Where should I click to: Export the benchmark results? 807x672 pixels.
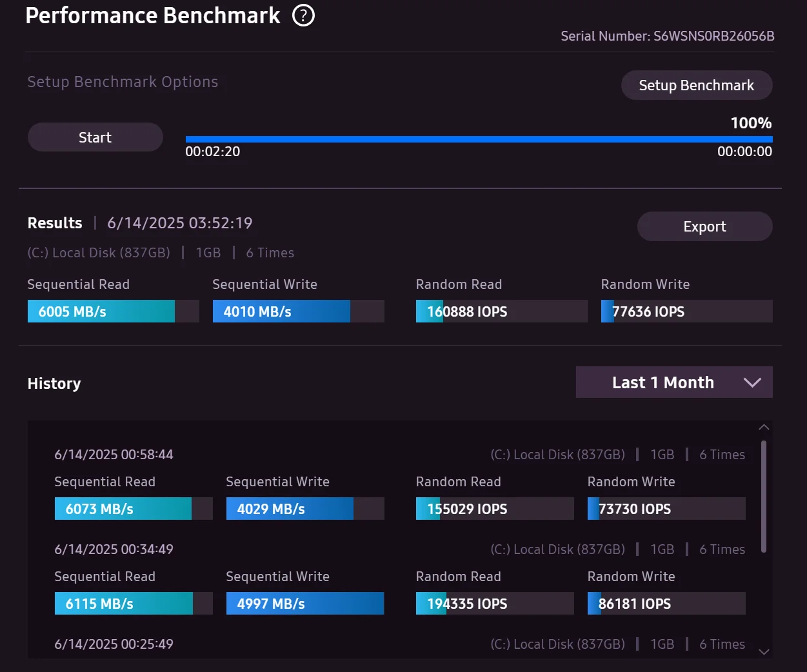pos(704,226)
